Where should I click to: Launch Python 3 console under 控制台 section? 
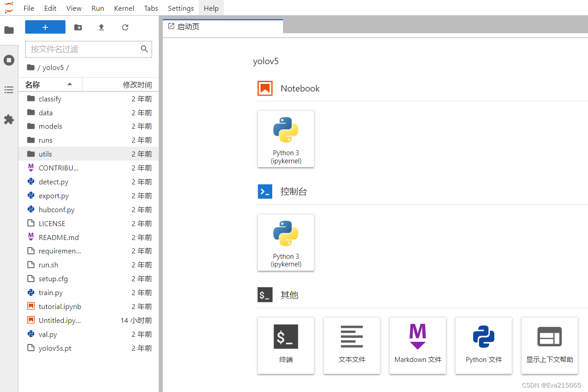click(x=286, y=243)
